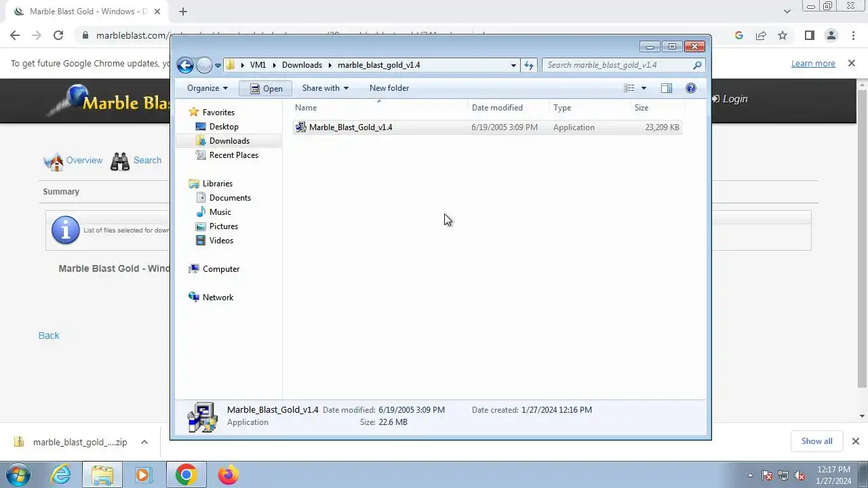Bookmark this page with the star
Viewport: 868px width, 488px height.
tap(783, 35)
